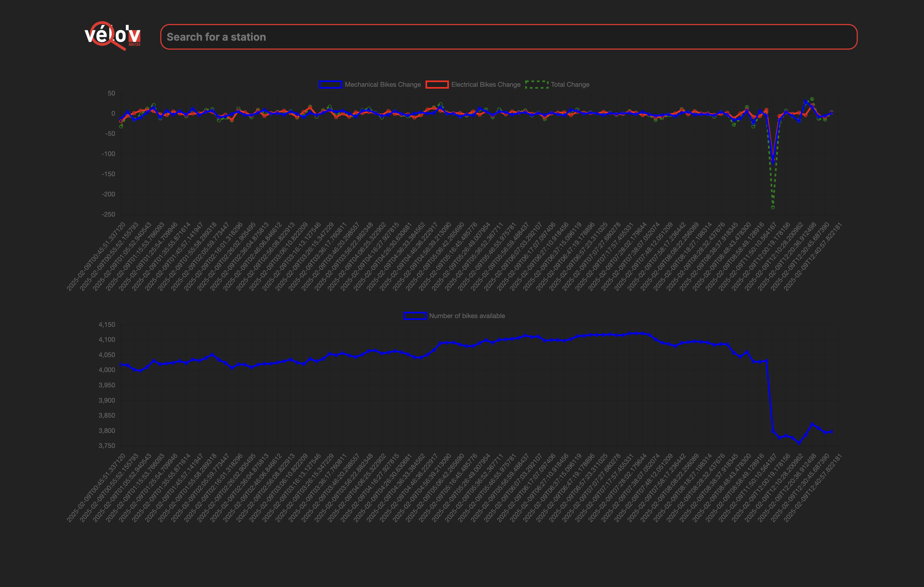Click the '4,150' y-axis label on bottom chart
This screenshot has width=924, height=587.
[107, 324]
